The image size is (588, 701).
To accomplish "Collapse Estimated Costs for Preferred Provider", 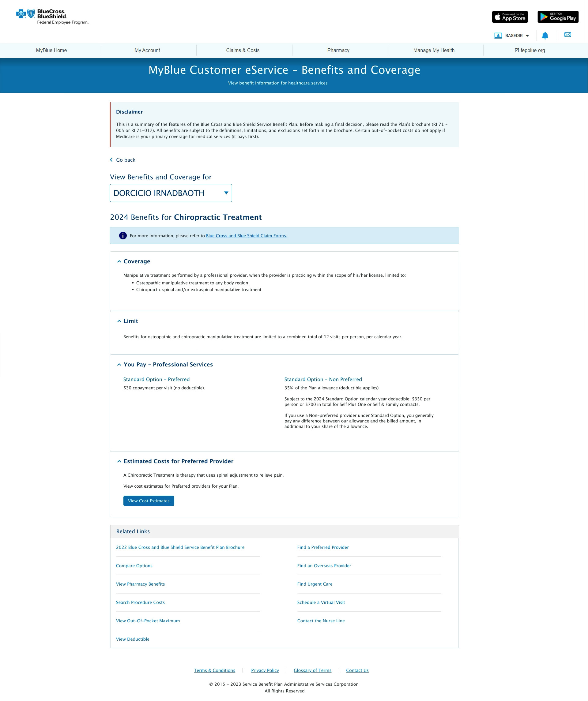I will (119, 461).
